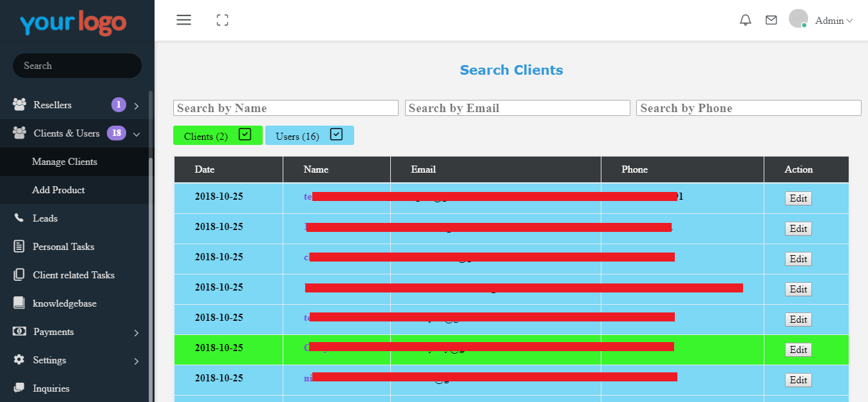Screen dimensions: 868x402
Task: Expand the Resellers submenu
Action: point(137,106)
